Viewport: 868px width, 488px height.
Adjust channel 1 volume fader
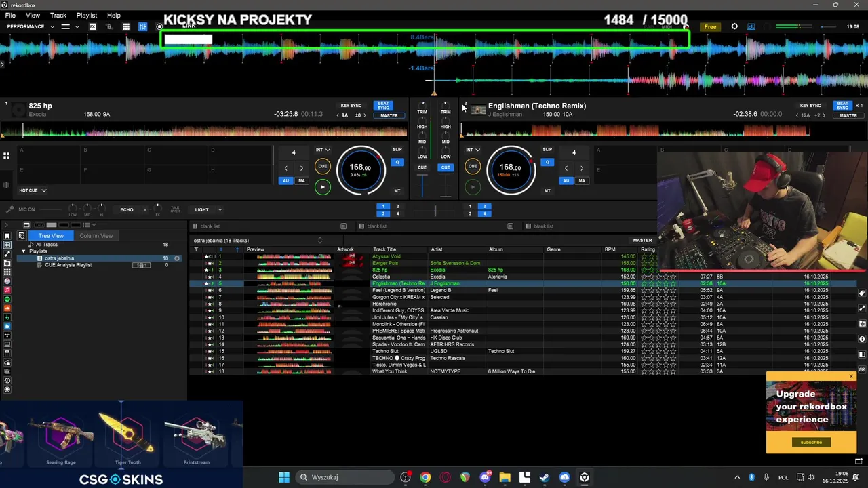point(422,185)
